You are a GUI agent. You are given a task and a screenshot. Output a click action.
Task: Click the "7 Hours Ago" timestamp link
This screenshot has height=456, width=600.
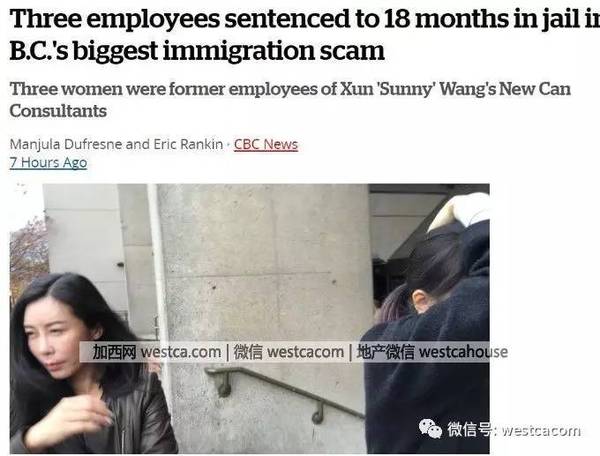click(49, 163)
